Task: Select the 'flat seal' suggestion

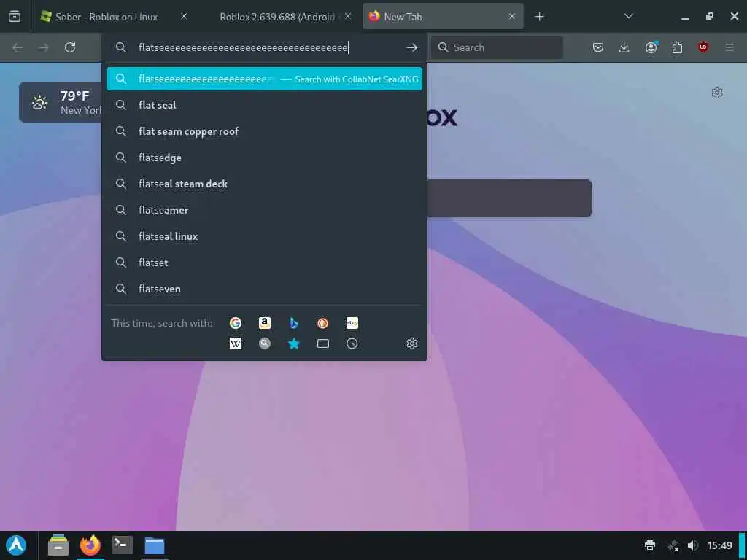Action: (x=264, y=105)
